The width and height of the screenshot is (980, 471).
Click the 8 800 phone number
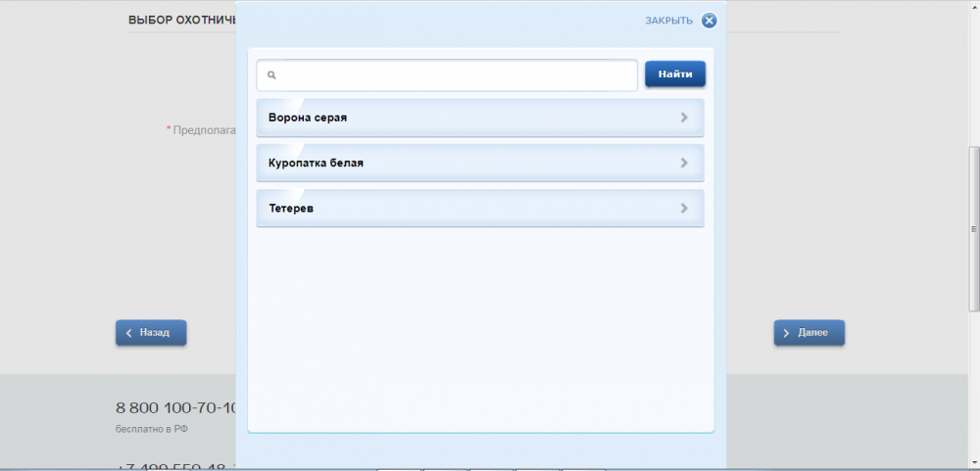[175, 407]
